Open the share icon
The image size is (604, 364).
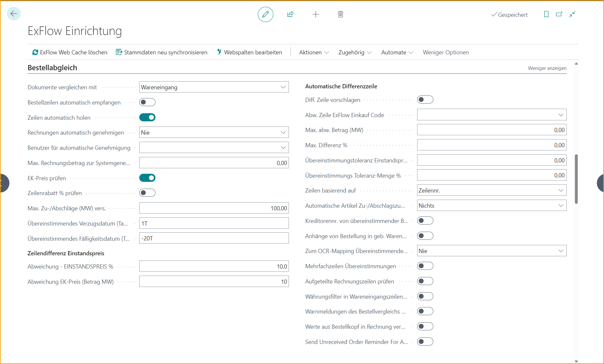point(291,14)
